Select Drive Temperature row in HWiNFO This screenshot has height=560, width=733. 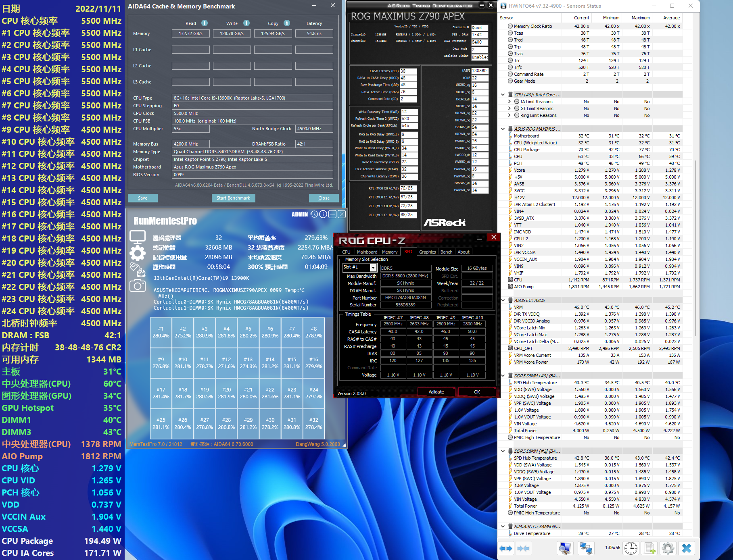(590, 533)
